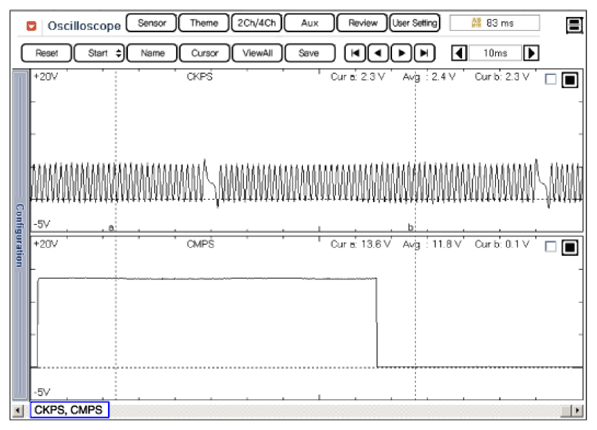
Task: Expand the Configuration side panel
Action: 20,235
